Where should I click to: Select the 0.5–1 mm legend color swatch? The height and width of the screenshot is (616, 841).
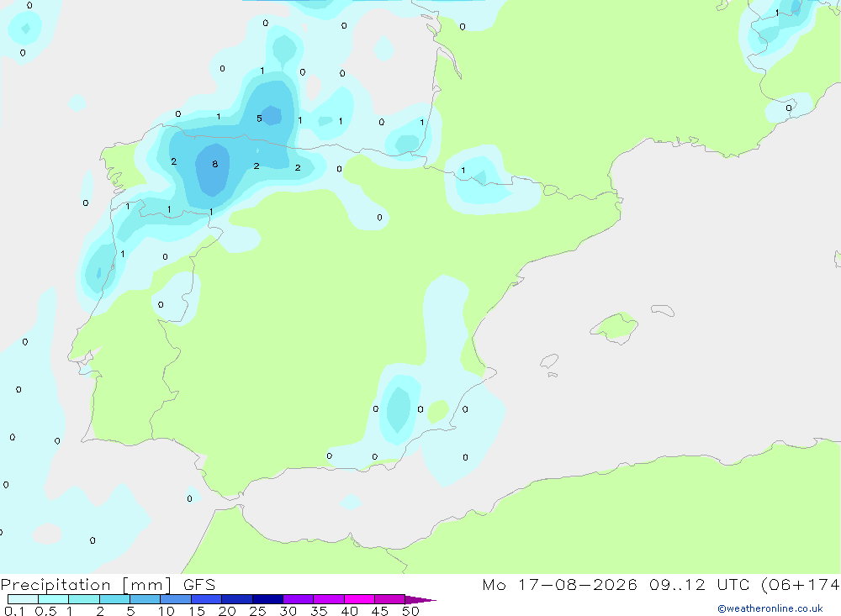(53, 599)
